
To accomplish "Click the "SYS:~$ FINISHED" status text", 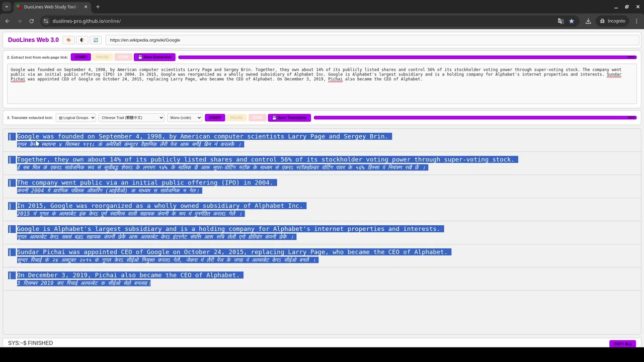I will 30,343.
